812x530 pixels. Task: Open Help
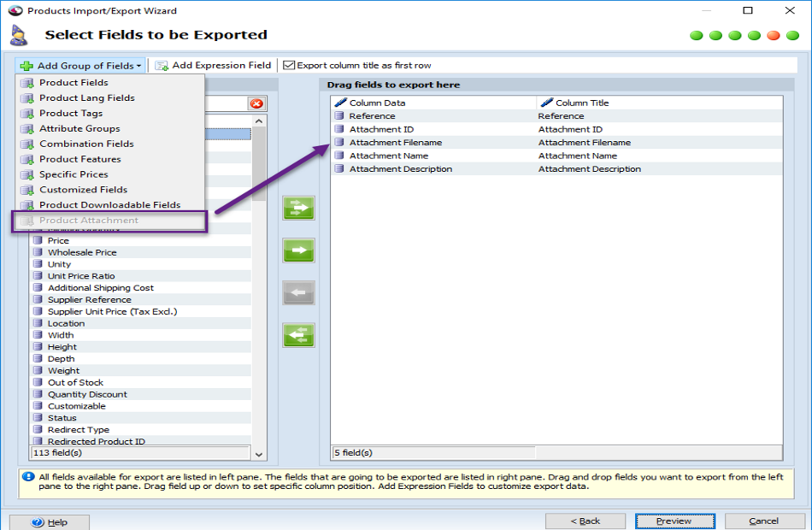pos(50,522)
